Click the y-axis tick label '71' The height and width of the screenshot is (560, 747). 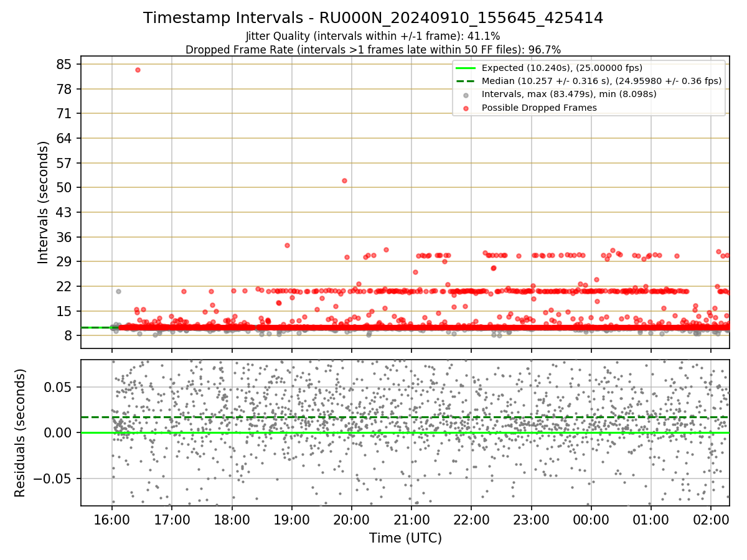pos(65,113)
